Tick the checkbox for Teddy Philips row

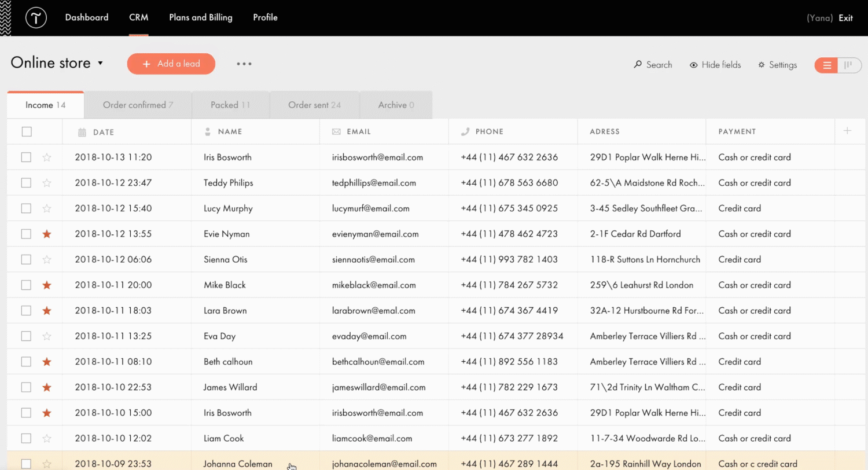pos(26,183)
